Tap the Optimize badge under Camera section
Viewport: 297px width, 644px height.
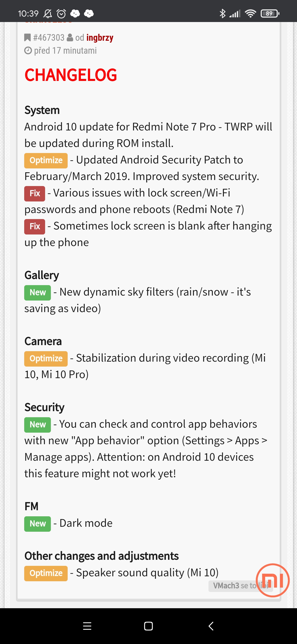46,359
